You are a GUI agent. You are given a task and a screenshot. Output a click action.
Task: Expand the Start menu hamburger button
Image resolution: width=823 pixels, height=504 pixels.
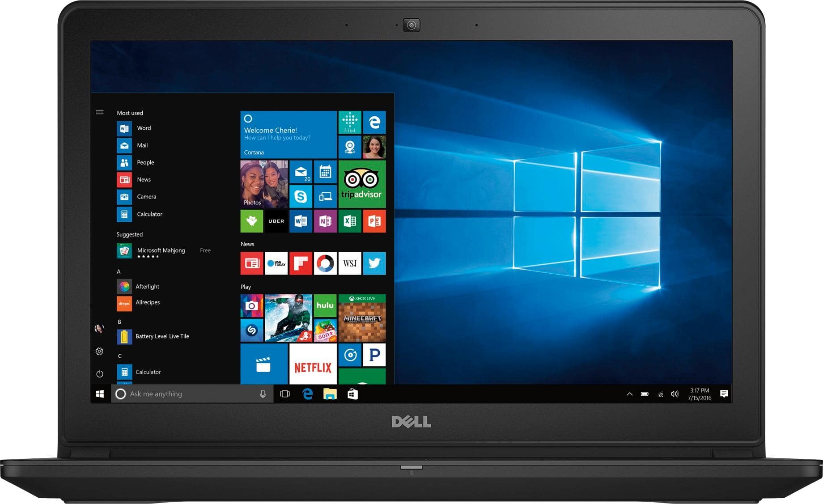(x=100, y=112)
